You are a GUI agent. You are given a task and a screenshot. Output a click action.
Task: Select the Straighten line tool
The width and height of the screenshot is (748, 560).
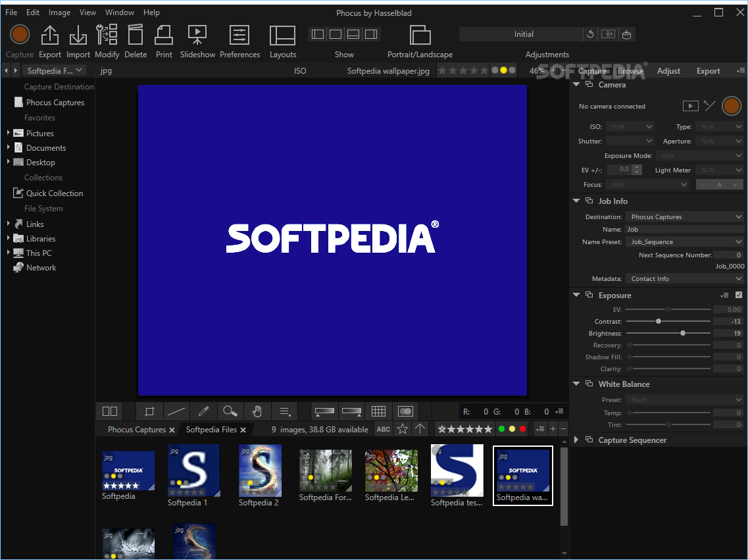tap(176, 411)
